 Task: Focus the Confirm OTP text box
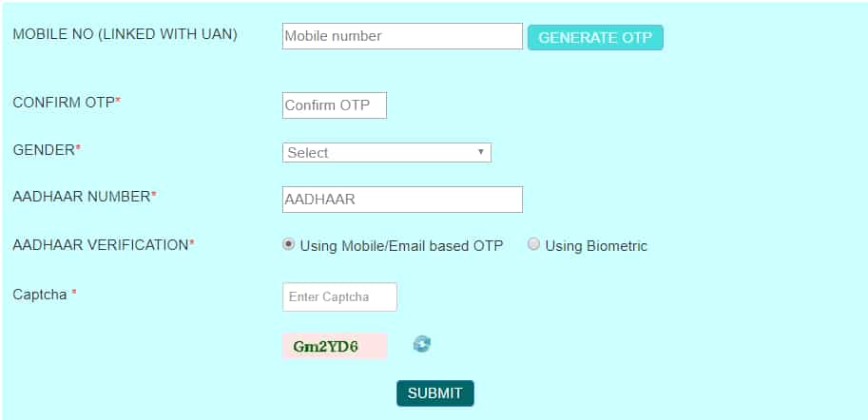click(335, 105)
